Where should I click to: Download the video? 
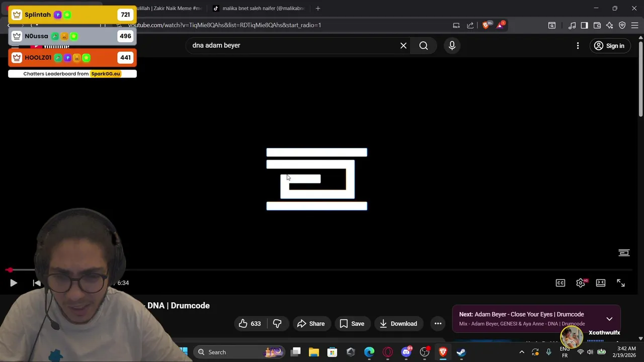click(x=398, y=324)
